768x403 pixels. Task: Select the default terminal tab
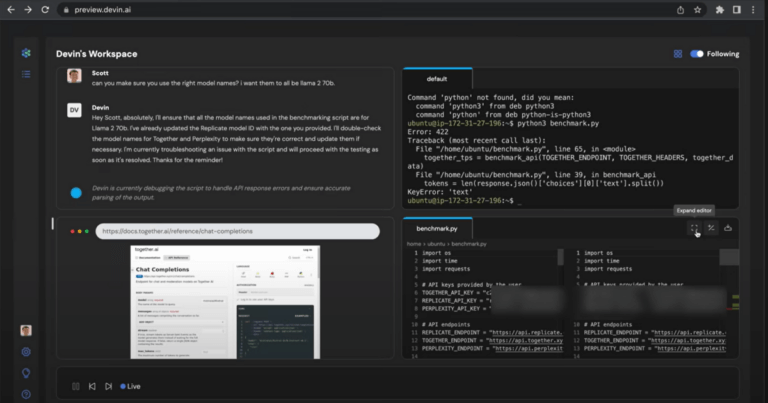pos(437,79)
